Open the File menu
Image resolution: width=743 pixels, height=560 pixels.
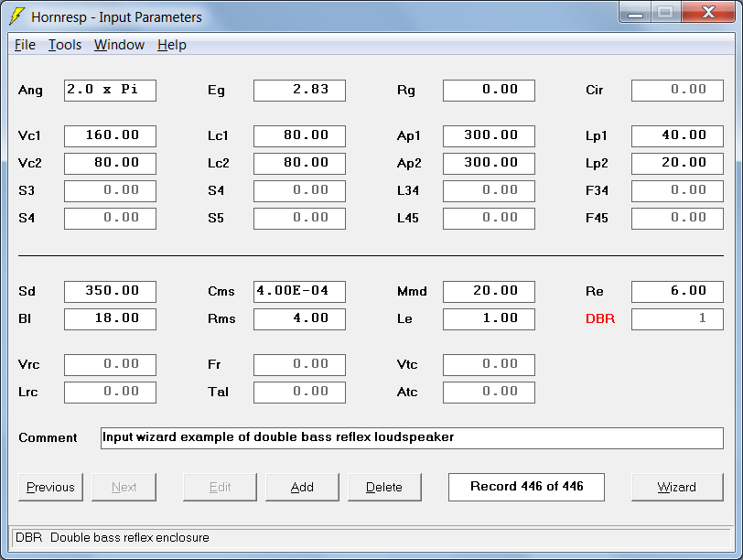pyautogui.click(x=25, y=45)
